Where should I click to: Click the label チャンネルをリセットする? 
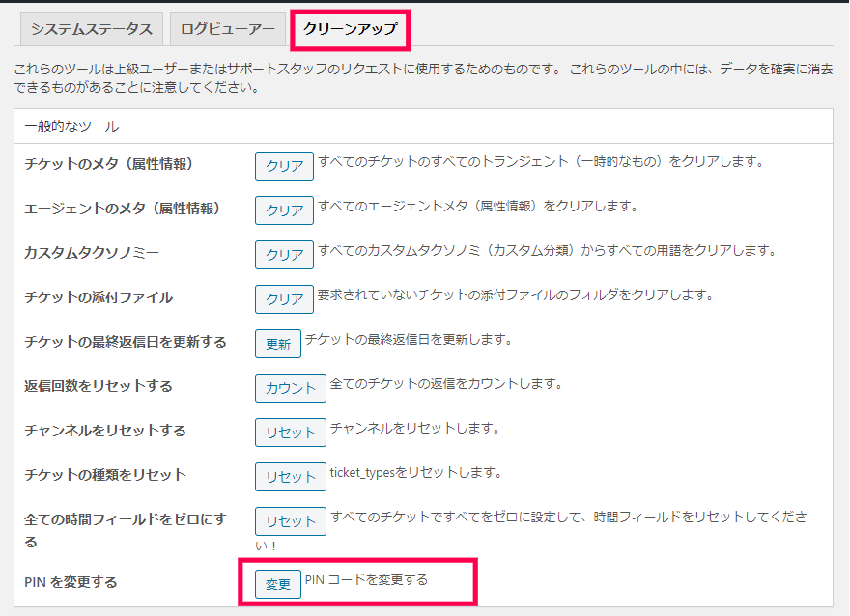click(x=105, y=431)
